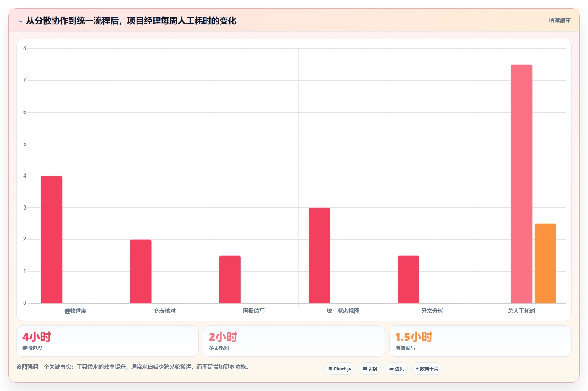Select the Chart.js chip
Image resolution: width=588 pixels, height=391 pixels.
coord(340,369)
